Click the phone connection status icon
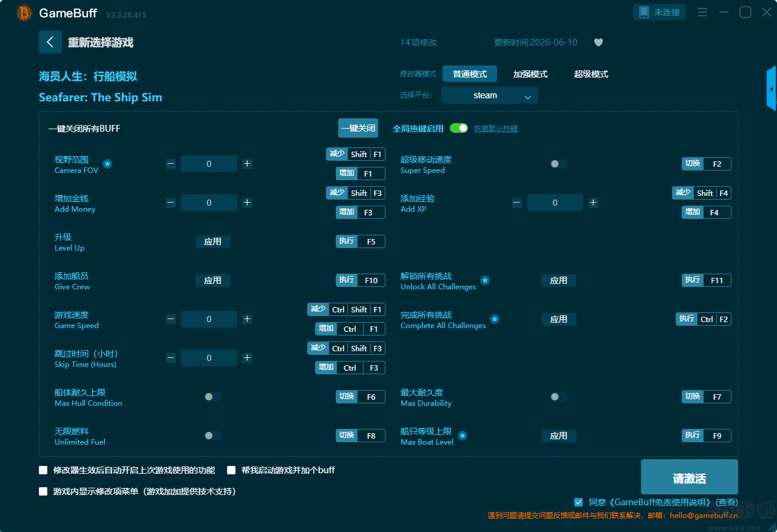This screenshot has width=777, height=532. [643, 12]
